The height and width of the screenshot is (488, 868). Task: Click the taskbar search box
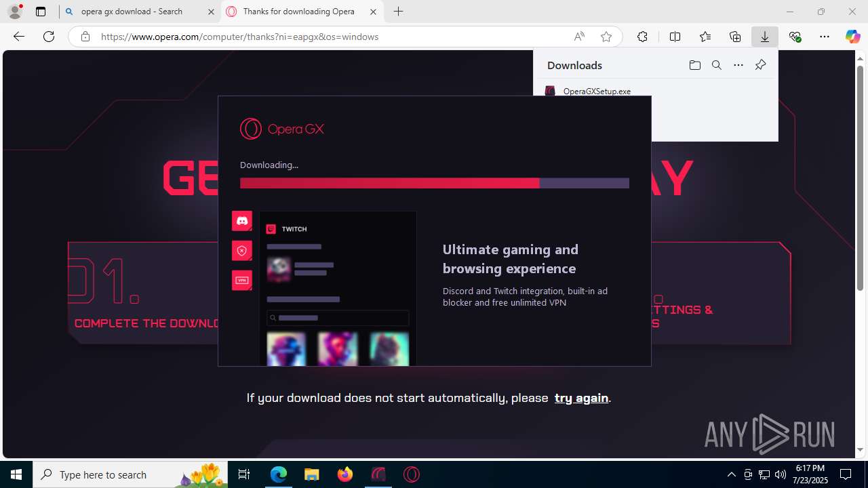[130, 474]
